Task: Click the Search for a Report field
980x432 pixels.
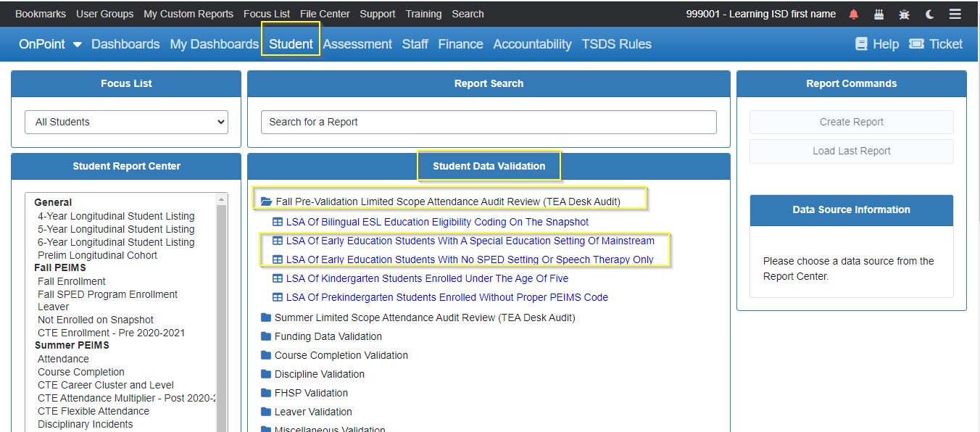Action: (489, 122)
